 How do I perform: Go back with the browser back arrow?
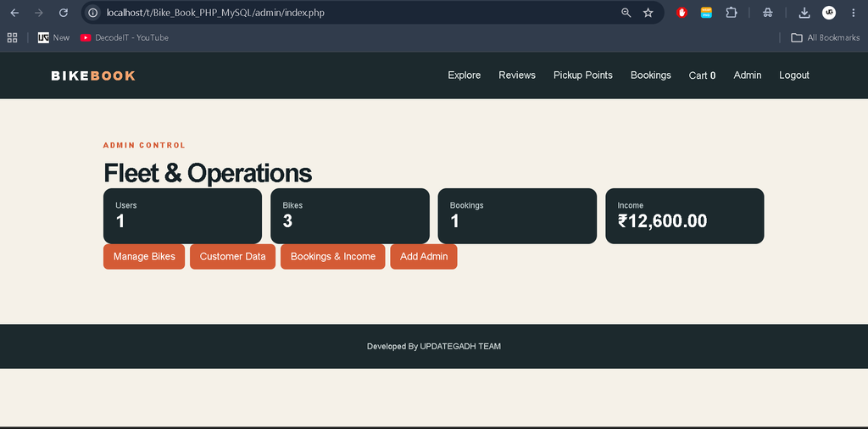click(x=15, y=13)
